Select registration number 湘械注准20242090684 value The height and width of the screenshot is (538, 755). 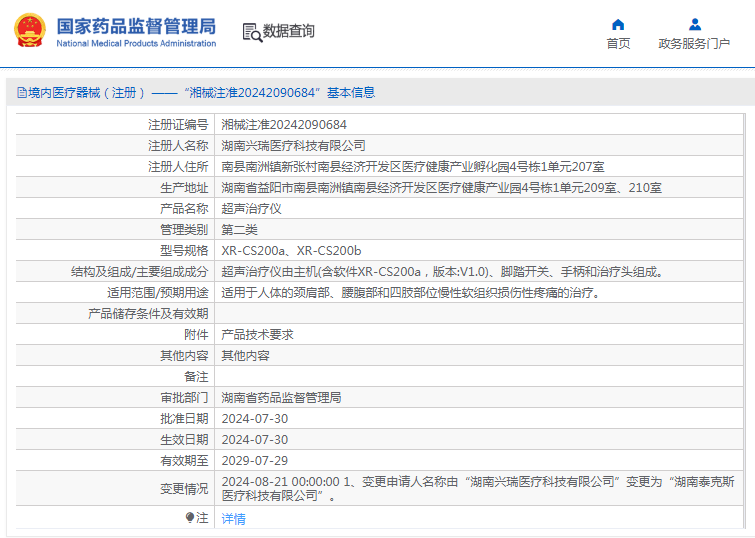(x=284, y=125)
